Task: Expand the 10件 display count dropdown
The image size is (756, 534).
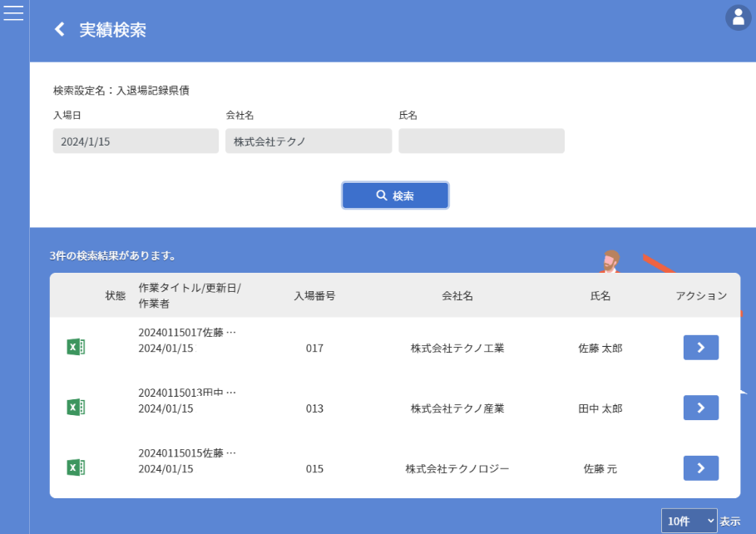Action: (689, 521)
